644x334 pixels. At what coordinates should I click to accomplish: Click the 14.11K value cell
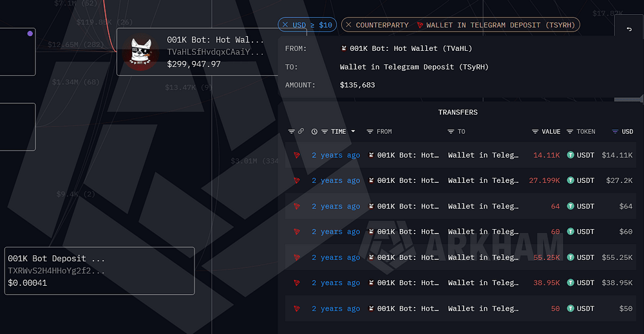(x=546, y=155)
